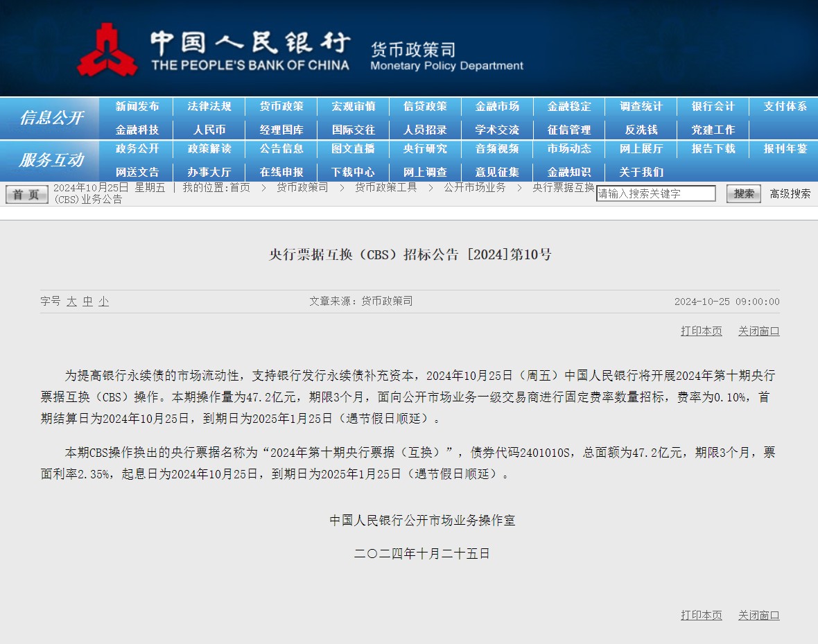
Task: Open 国际交往 navigation item
Action: coord(353,130)
